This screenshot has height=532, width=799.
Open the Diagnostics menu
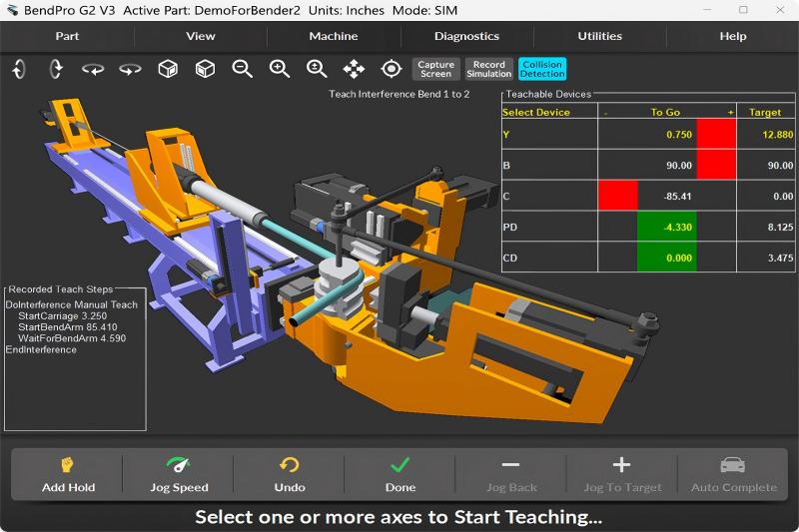[x=466, y=36]
